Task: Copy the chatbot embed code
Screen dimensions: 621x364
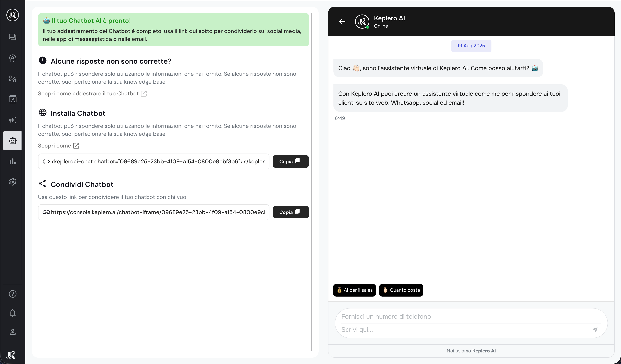Action: tap(290, 161)
